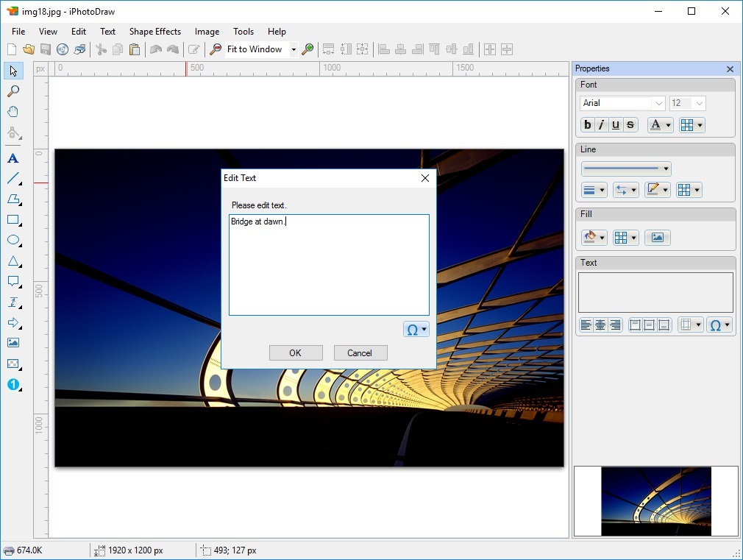The image size is (743, 560).
Task: Select the Ellipse shape tool
Action: point(13,240)
